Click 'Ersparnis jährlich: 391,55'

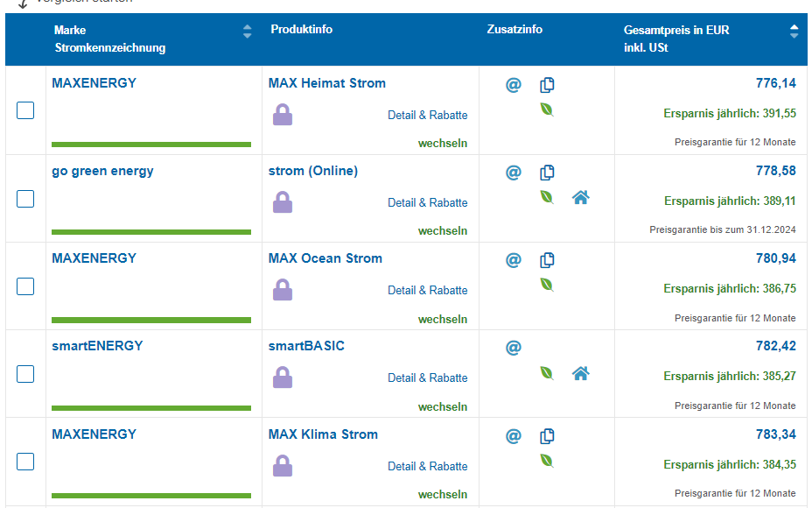click(730, 114)
